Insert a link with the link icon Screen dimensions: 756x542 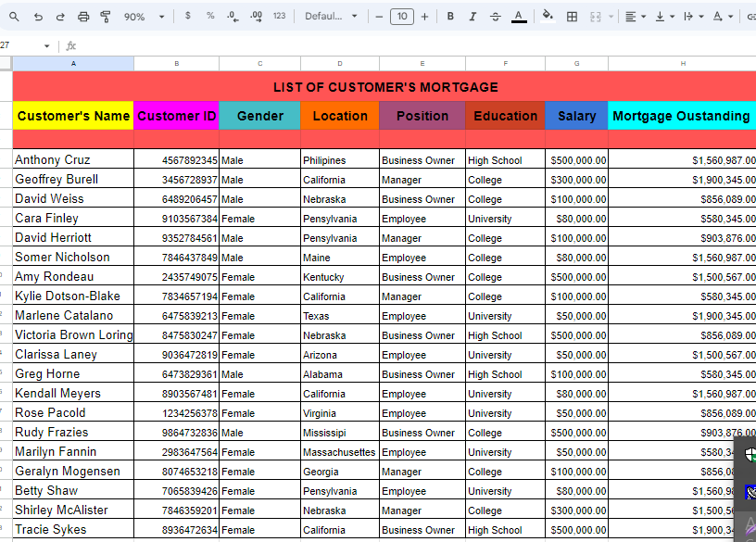click(x=750, y=17)
